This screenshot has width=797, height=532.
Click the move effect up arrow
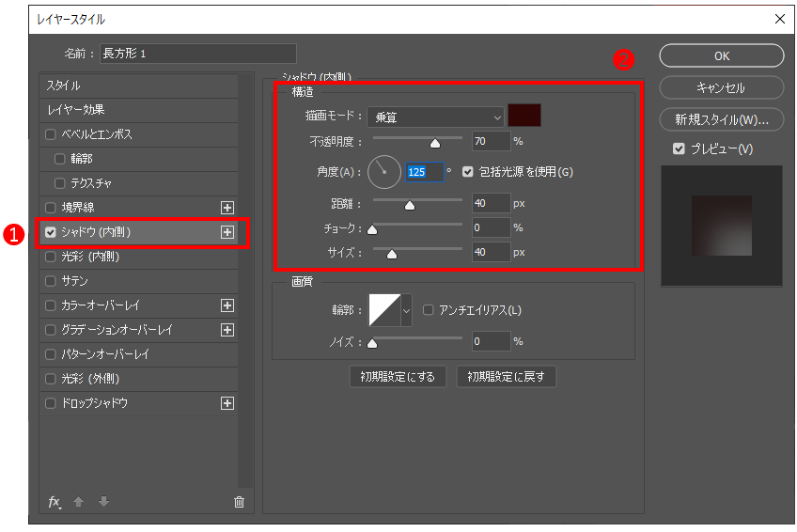(79, 502)
